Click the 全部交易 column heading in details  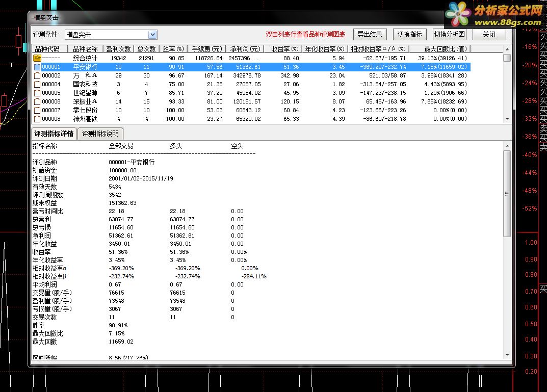pyautogui.click(x=121, y=146)
